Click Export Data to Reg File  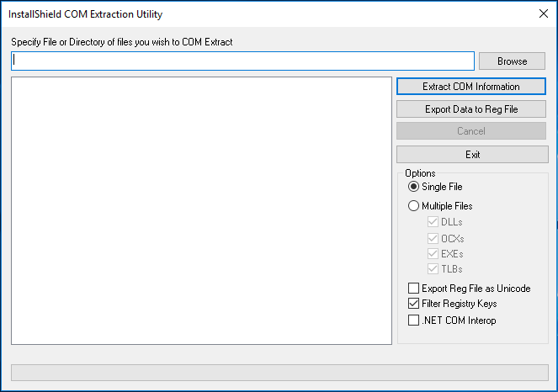click(x=471, y=109)
